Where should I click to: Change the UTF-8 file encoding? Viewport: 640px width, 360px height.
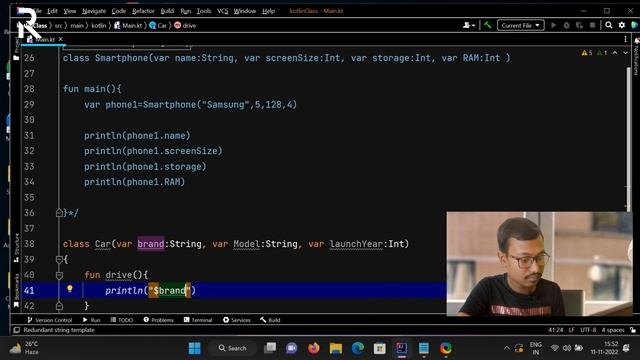coord(588,330)
